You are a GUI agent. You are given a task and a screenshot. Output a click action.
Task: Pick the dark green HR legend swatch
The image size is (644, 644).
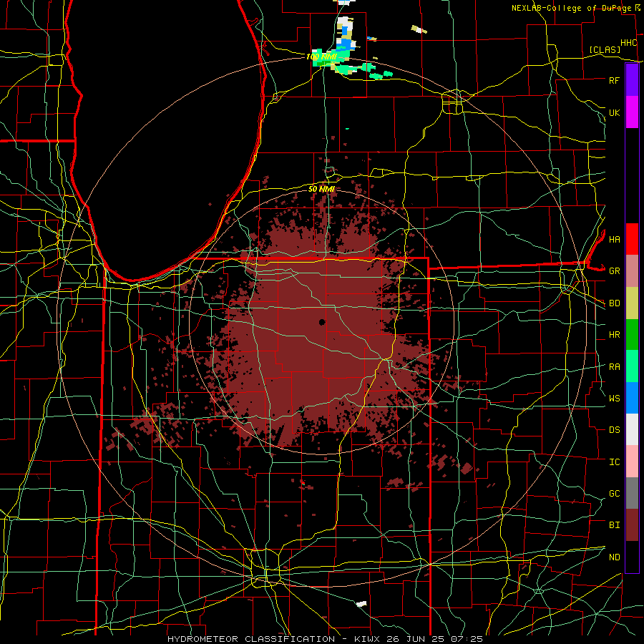(x=632, y=335)
